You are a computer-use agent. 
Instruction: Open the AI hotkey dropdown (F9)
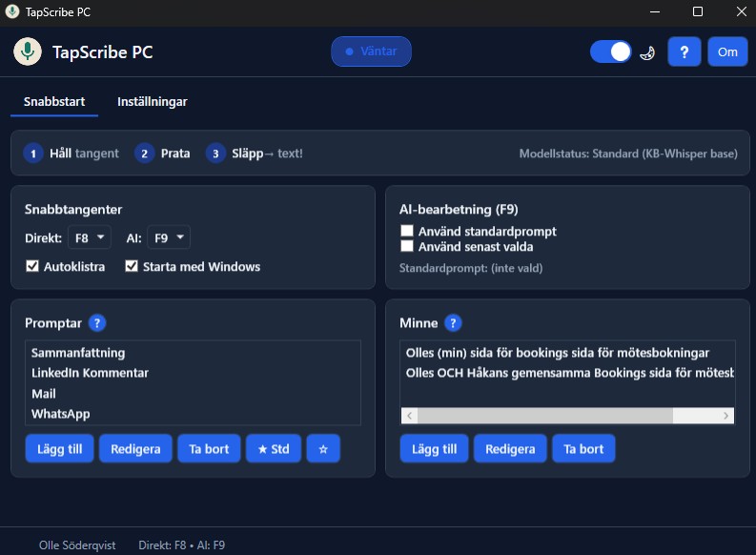169,237
